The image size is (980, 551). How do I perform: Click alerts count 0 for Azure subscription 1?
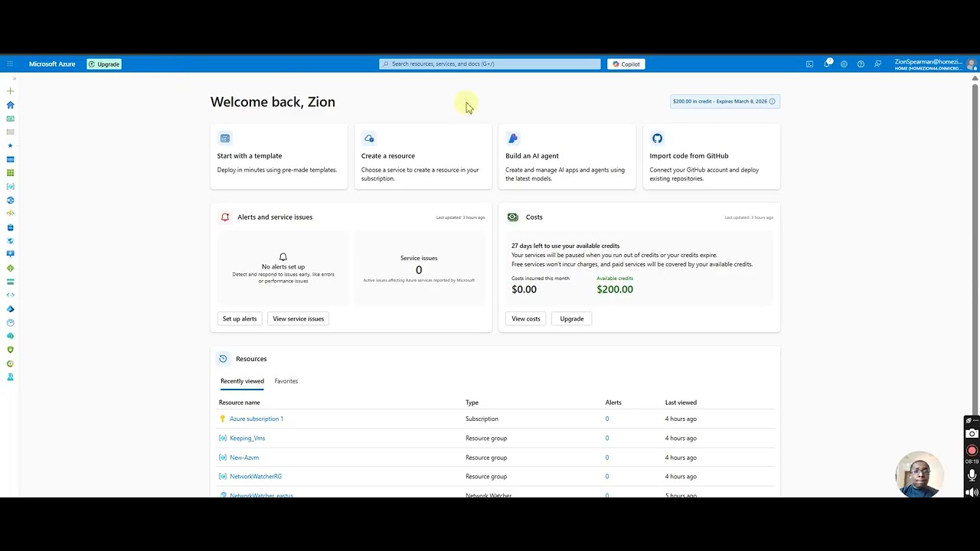click(607, 419)
